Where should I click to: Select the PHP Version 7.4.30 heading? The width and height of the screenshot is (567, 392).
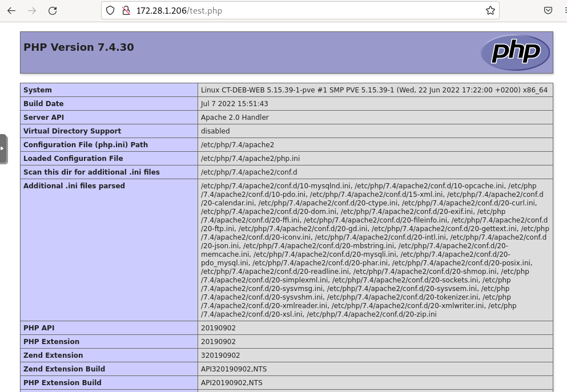tap(78, 47)
